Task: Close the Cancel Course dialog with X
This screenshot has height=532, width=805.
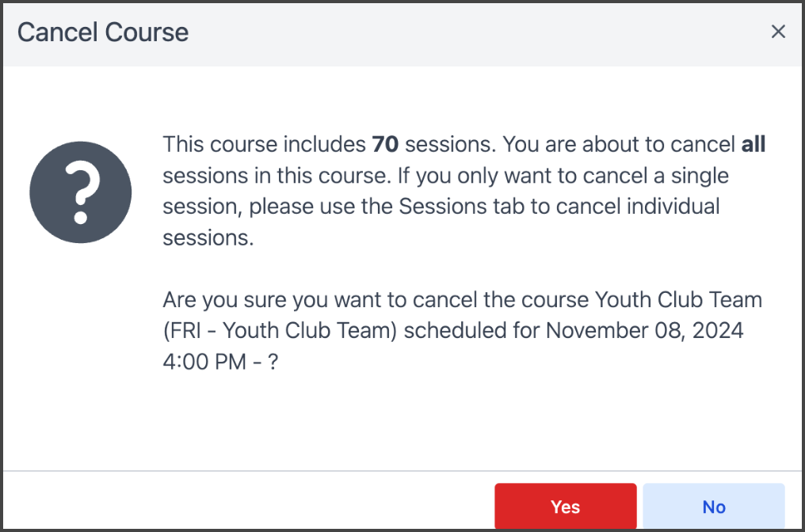Action: (778, 32)
